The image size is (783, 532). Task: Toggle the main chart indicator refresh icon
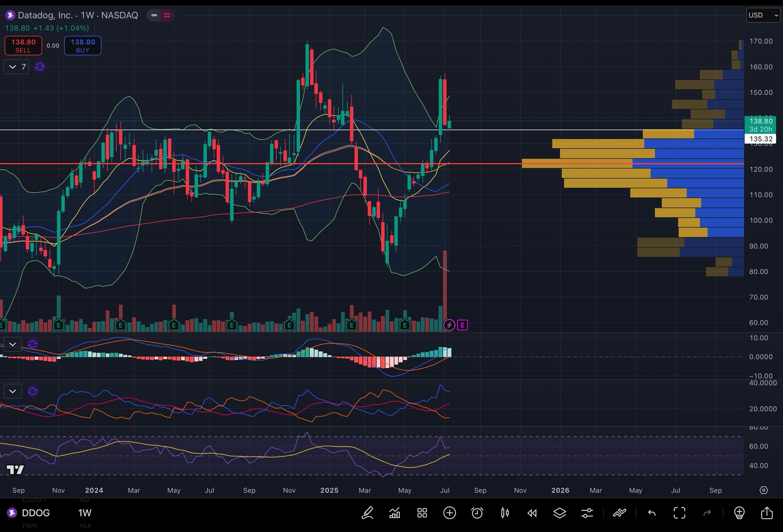pyautogui.click(x=40, y=67)
